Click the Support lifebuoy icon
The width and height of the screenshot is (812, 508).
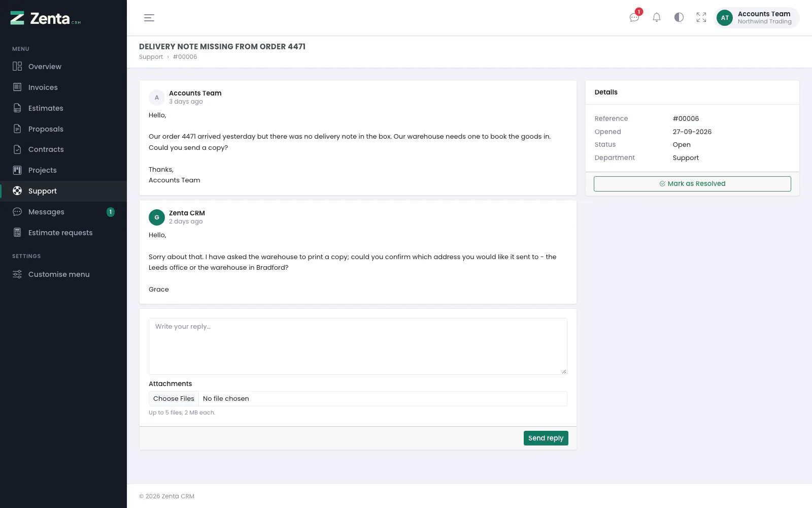tap(17, 191)
